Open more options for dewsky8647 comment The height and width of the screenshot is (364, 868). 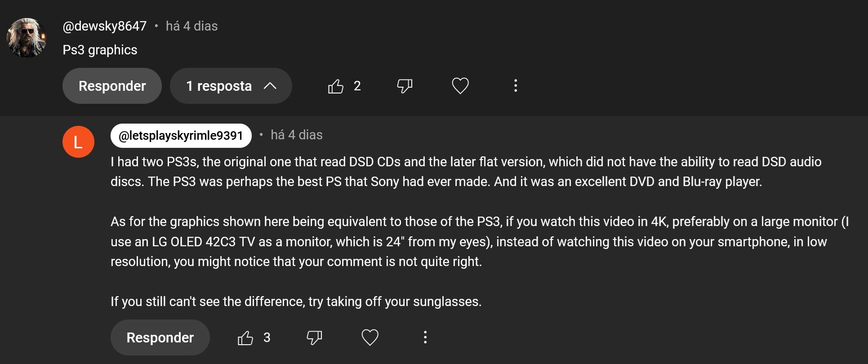pos(516,86)
